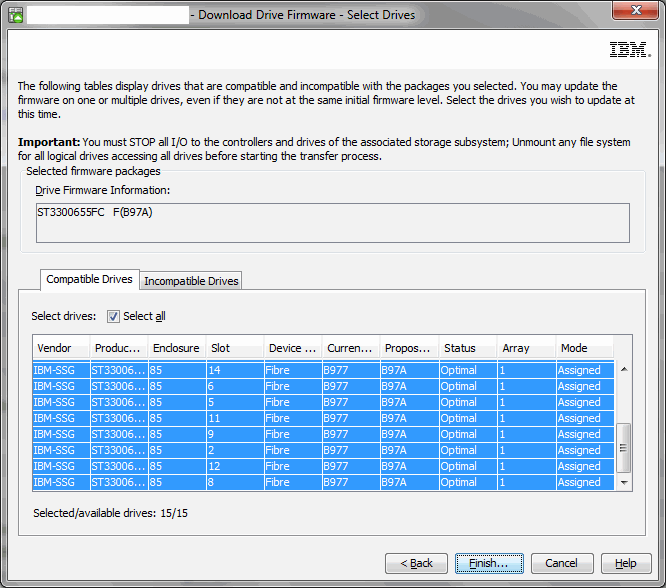Click the table scrollbar down arrow
666x588 pixels.
point(625,483)
